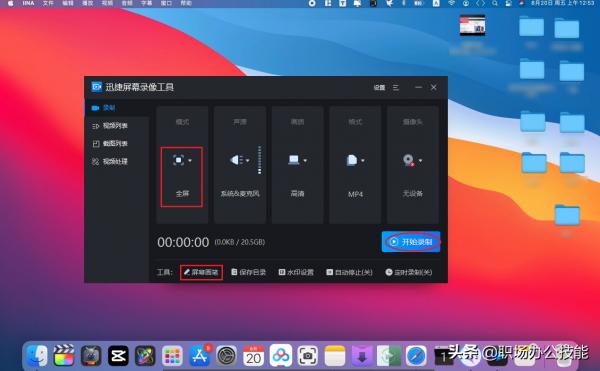
Task: Click the 高清 quality label
Action: click(297, 194)
